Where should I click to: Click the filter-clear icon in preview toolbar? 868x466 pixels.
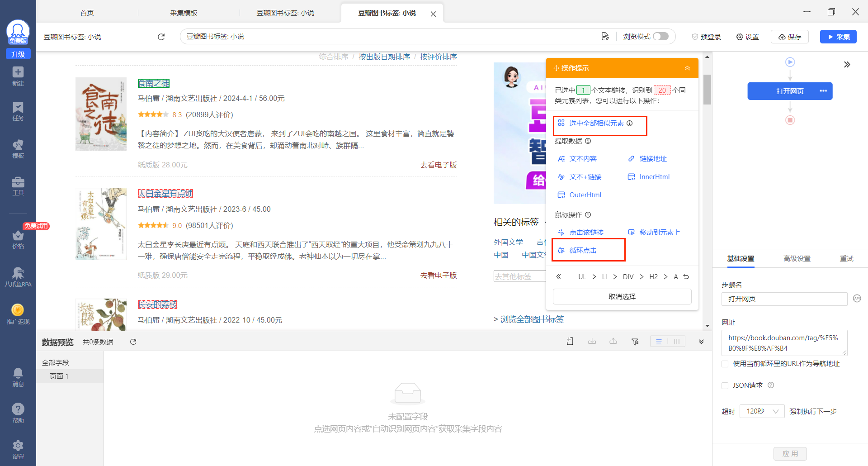[x=635, y=342]
